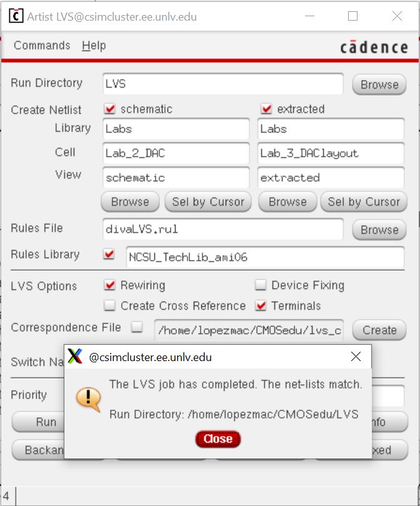Click the Lab_2_DAC cell field
This screenshot has height=506, width=420.
tap(176, 153)
